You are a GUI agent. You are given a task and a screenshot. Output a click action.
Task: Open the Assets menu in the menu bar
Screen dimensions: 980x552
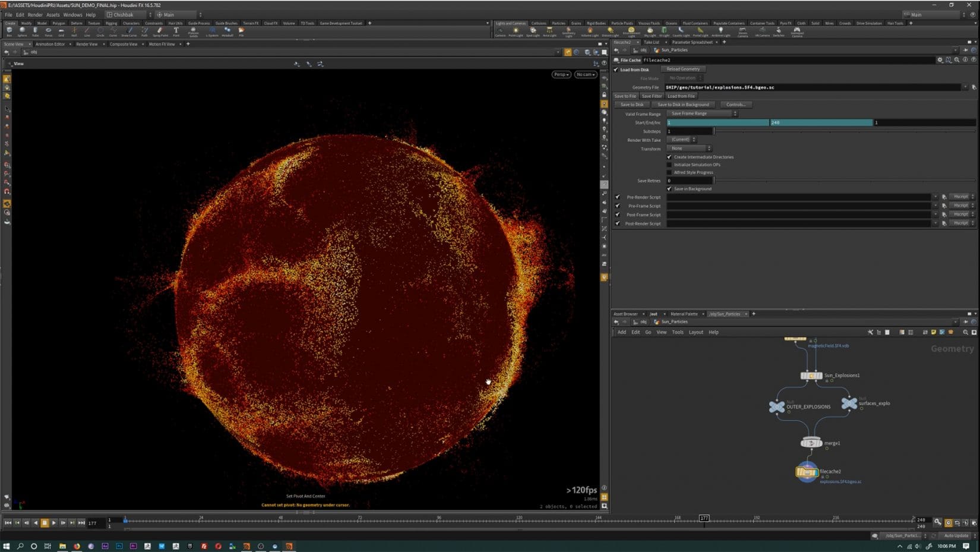[x=53, y=14]
